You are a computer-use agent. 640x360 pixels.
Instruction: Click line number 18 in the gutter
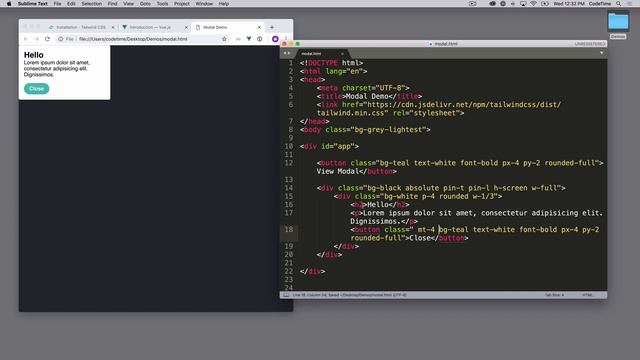coord(289,229)
